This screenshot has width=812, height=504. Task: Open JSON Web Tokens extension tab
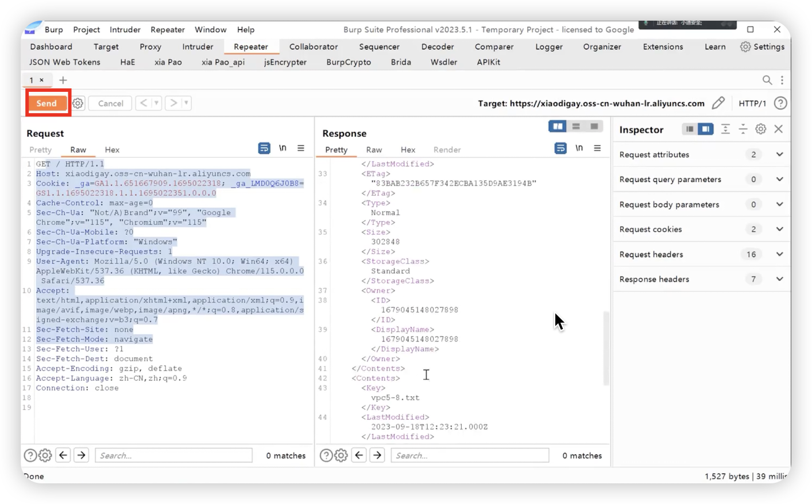(65, 62)
